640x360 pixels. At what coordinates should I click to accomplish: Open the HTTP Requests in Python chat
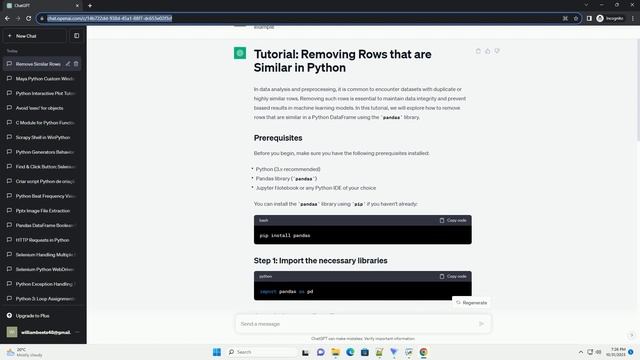pyautogui.click(x=42, y=240)
